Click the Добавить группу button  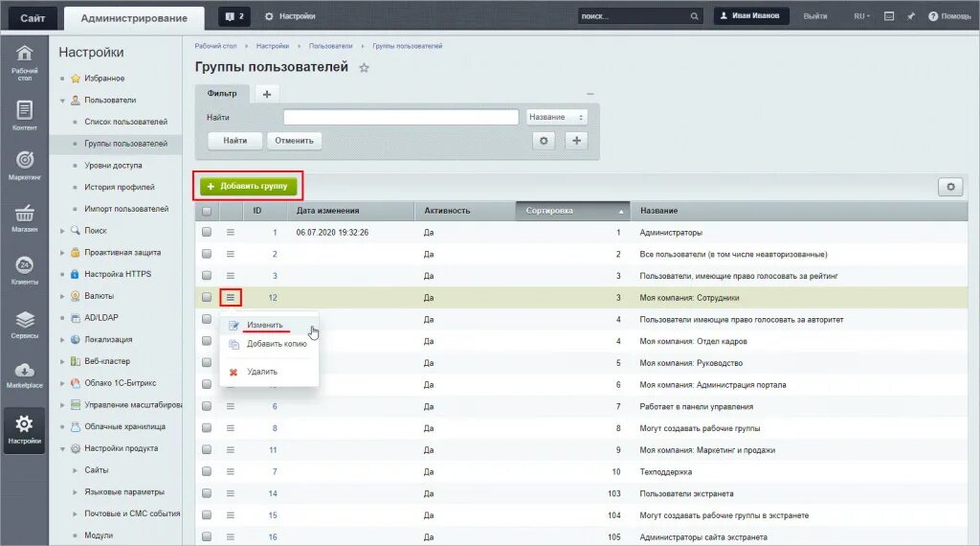click(248, 187)
